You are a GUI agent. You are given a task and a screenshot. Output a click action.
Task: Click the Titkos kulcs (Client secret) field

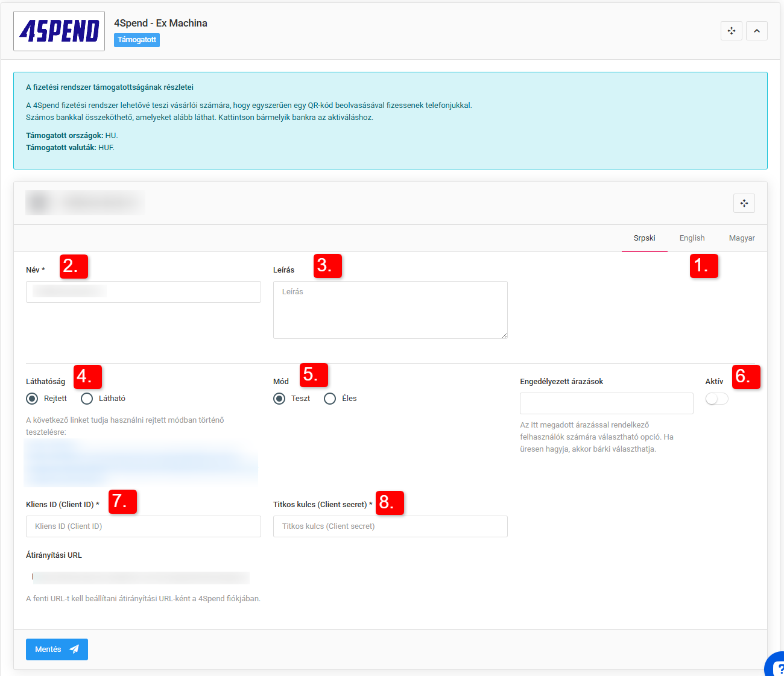click(x=390, y=526)
